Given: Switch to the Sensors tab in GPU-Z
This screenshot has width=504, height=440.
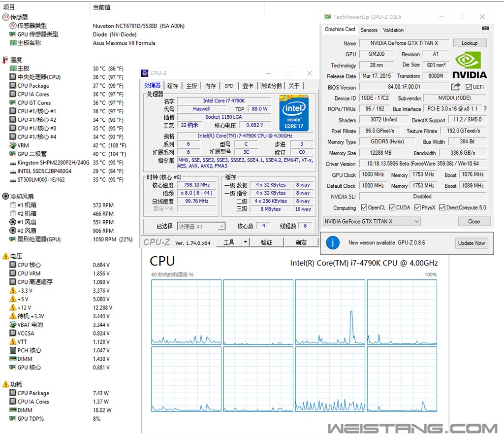Looking at the screenshot, I should tap(369, 30).
